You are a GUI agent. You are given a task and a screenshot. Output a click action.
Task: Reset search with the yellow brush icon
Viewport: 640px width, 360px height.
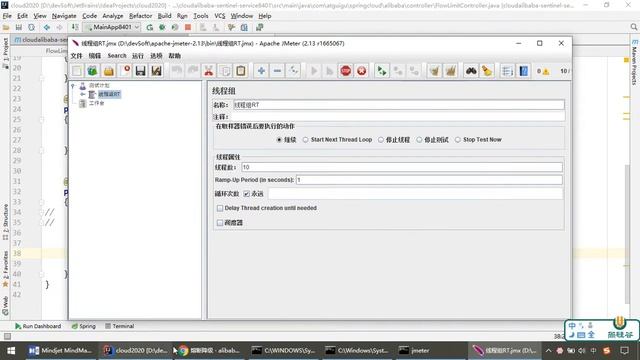[x=487, y=71]
